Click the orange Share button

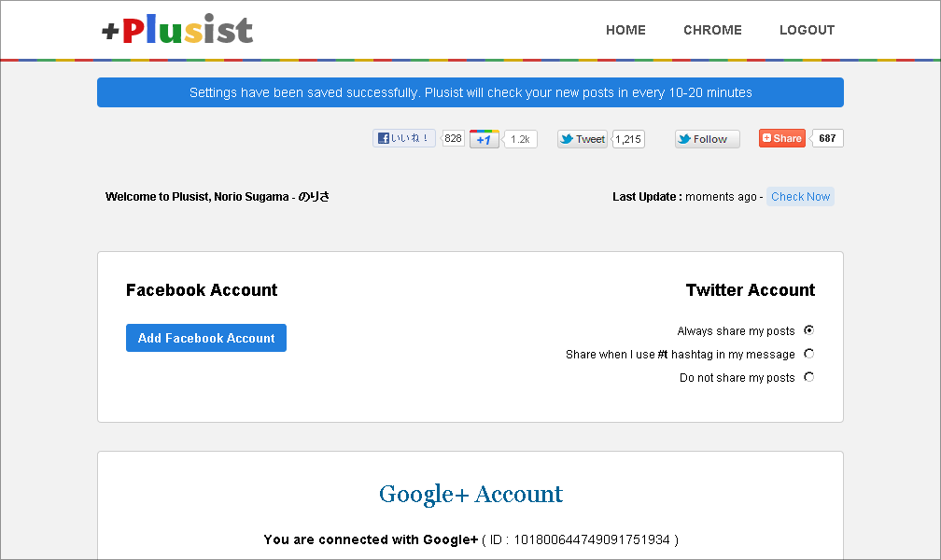click(x=782, y=138)
